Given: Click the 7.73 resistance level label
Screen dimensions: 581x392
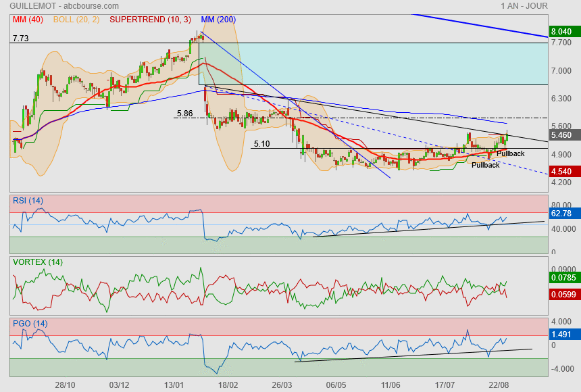Looking at the screenshot, I should tap(20, 39).
